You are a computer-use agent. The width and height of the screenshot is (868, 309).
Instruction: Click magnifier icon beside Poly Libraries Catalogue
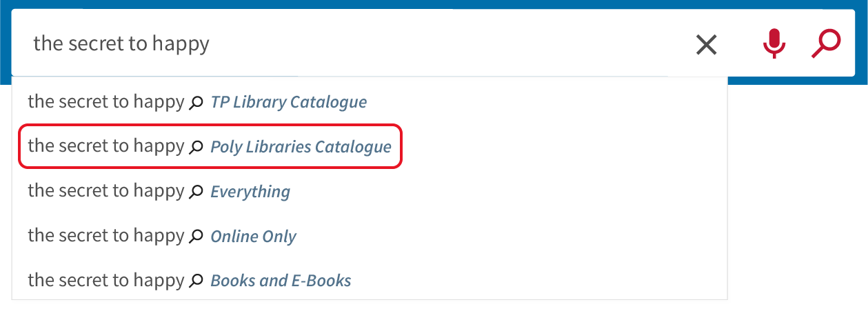[x=196, y=147]
